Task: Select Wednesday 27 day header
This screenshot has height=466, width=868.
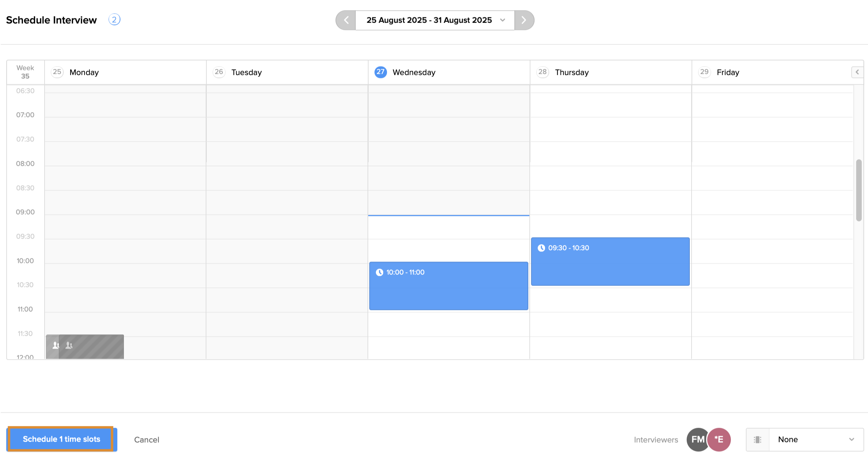Action: coord(413,72)
